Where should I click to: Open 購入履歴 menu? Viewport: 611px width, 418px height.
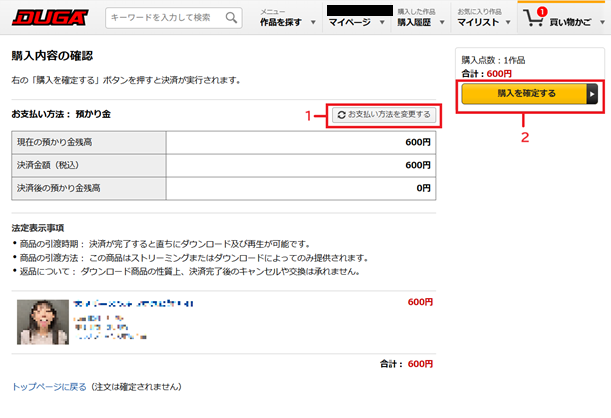[414, 23]
